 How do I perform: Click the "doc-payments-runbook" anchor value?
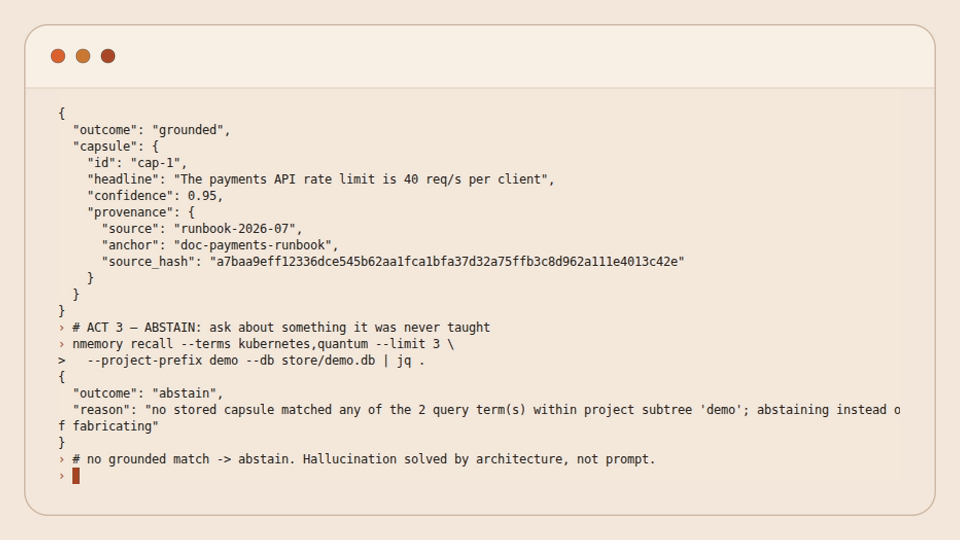click(x=253, y=246)
